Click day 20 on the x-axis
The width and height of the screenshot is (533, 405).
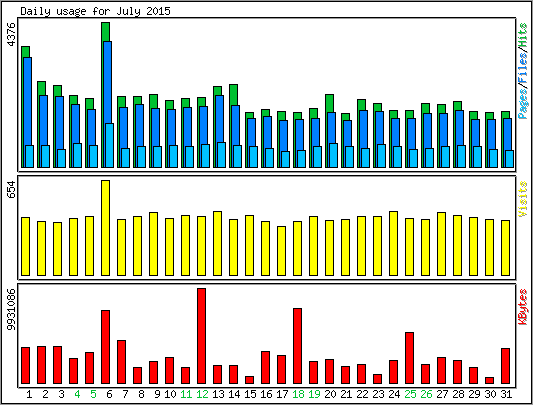(330, 394)
